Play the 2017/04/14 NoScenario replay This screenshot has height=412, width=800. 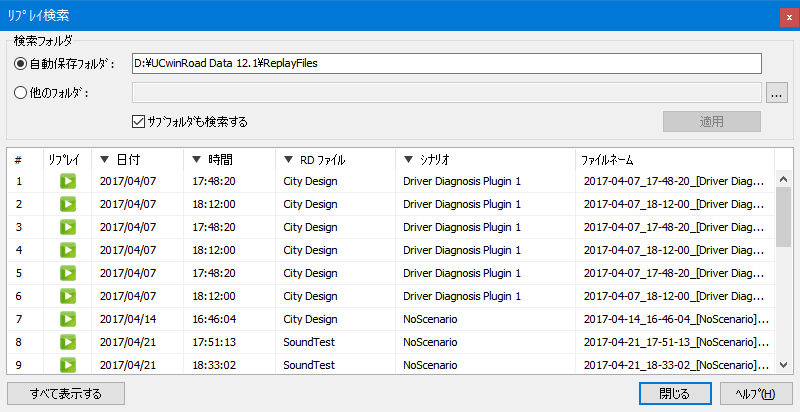click(x=67, y=319)
